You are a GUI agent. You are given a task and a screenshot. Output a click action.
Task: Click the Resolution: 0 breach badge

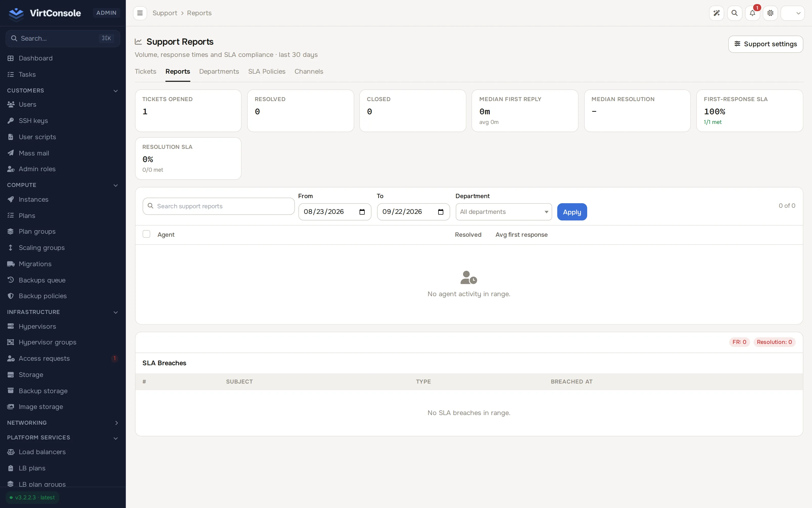tap(774, 342)
